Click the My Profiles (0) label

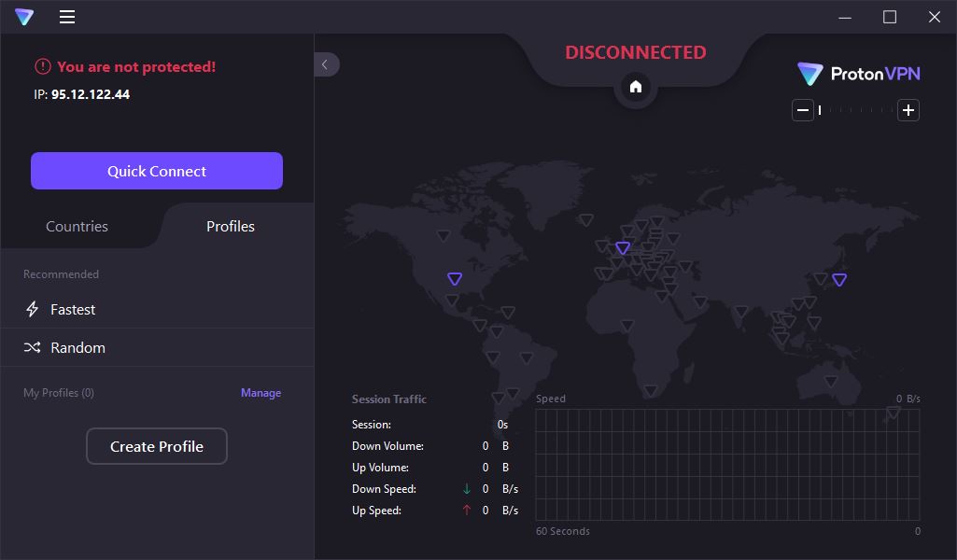[59, 393]
